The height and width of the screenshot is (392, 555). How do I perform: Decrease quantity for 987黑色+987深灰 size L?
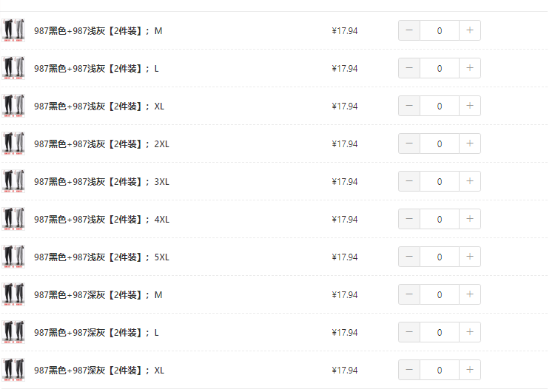coord(409,332)
